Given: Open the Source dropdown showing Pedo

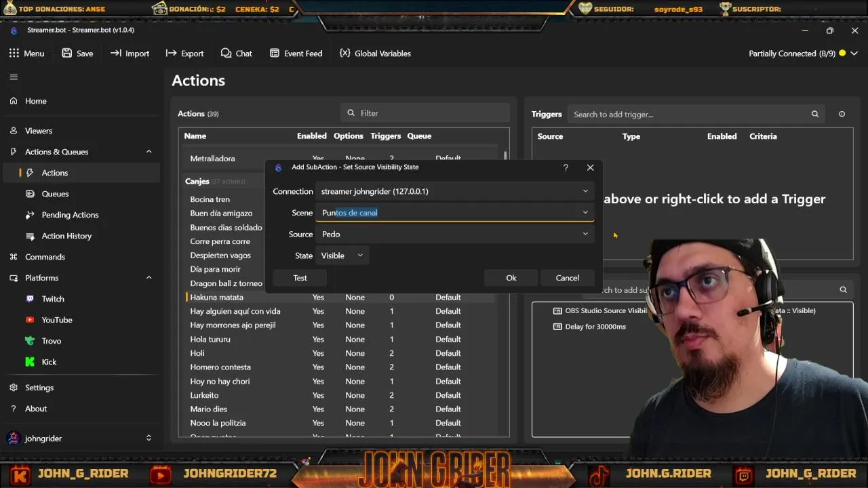Looking at the screenshot, I should click(454, 234).
